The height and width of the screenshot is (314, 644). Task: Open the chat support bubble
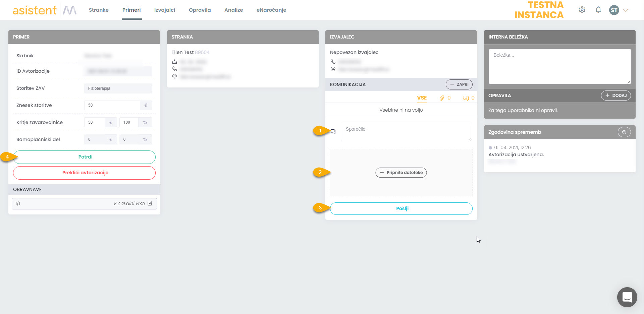pos(627,297)
